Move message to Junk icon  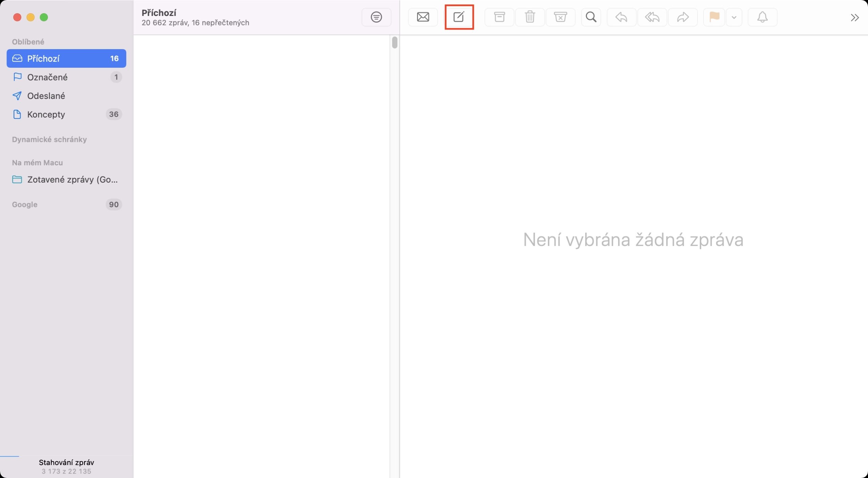click(560, 17)
